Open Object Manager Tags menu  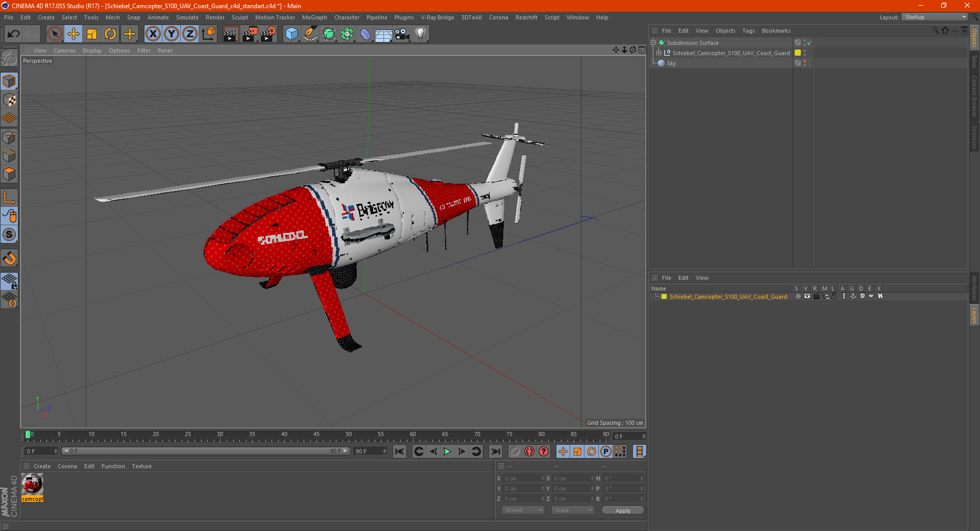tap(748, 31)
